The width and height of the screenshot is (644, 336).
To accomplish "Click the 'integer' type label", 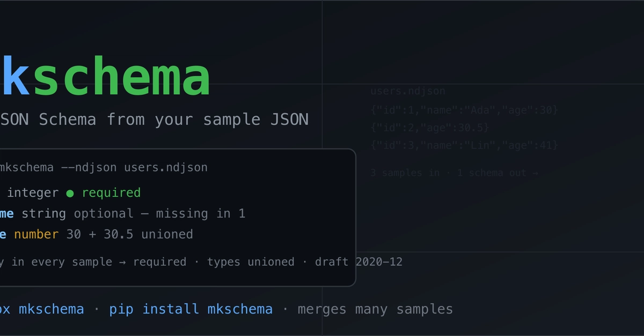I will 33,193.
